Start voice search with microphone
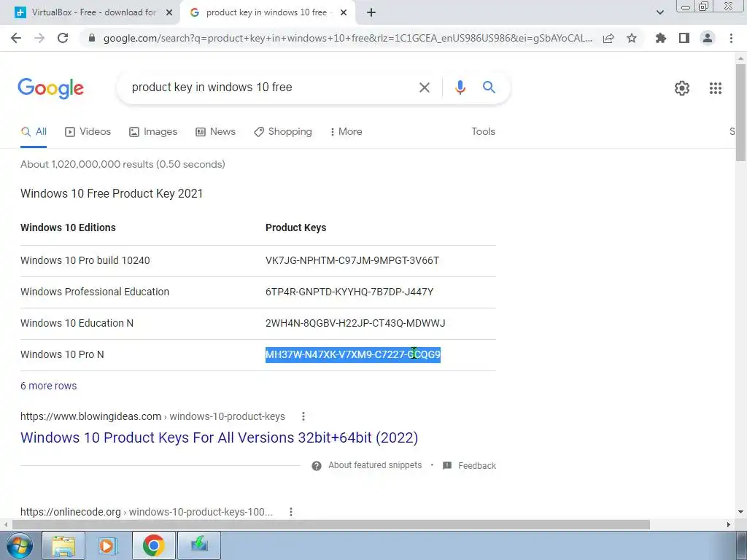Viewport: 747px width, 560px height. click(460, 87)
